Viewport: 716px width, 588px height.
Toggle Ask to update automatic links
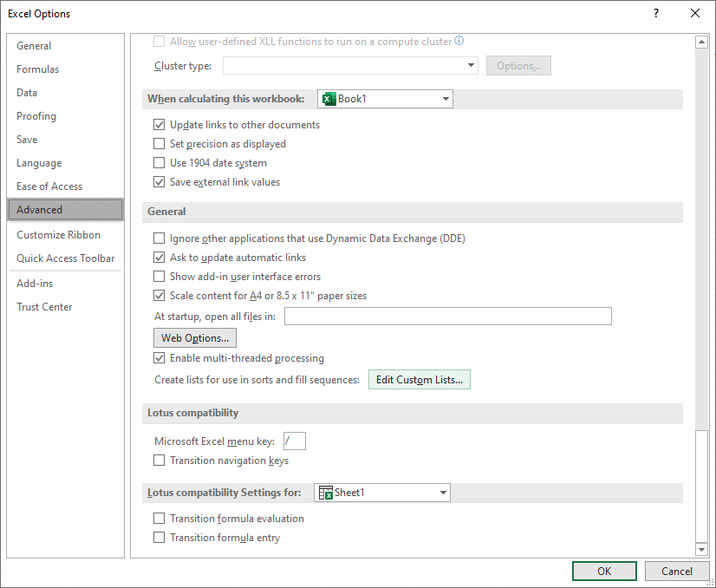pos(159,258)
